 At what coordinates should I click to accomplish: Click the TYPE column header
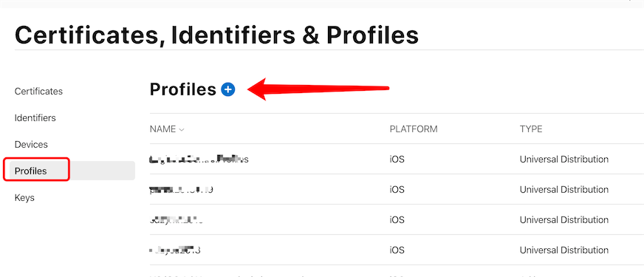point(531,129)
